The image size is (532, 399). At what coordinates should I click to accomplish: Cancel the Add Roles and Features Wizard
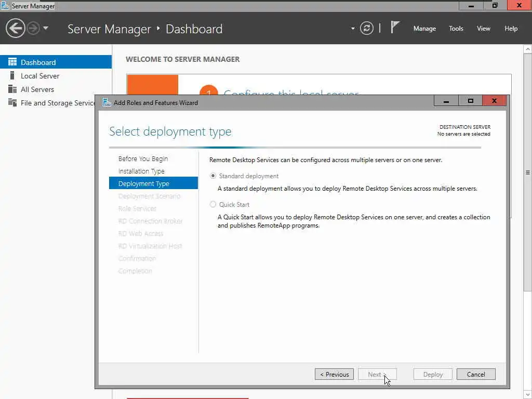pos(476,374)
